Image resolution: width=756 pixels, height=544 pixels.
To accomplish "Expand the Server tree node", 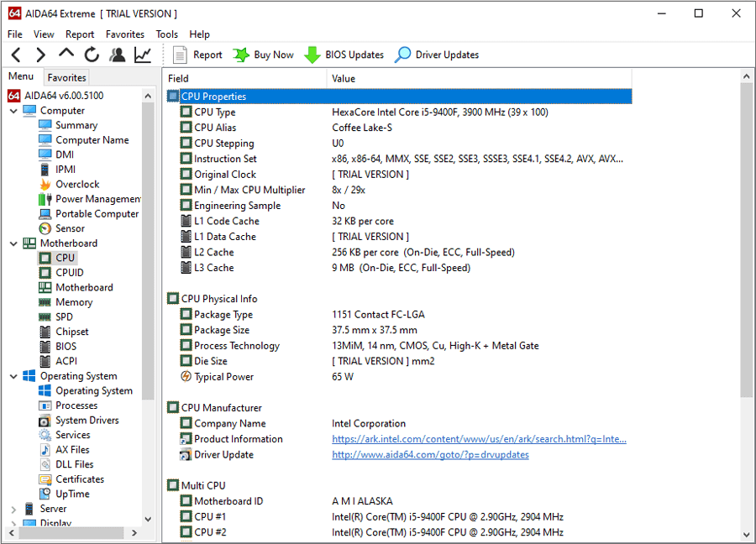I will [x=13, y=509].
